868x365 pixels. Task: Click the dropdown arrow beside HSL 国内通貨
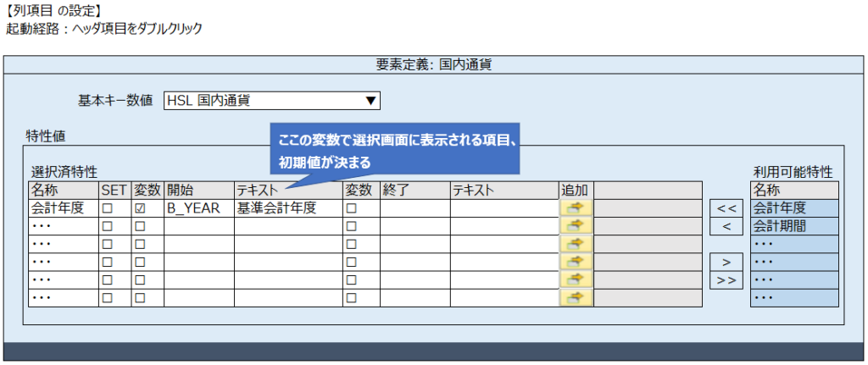(370, 101)
